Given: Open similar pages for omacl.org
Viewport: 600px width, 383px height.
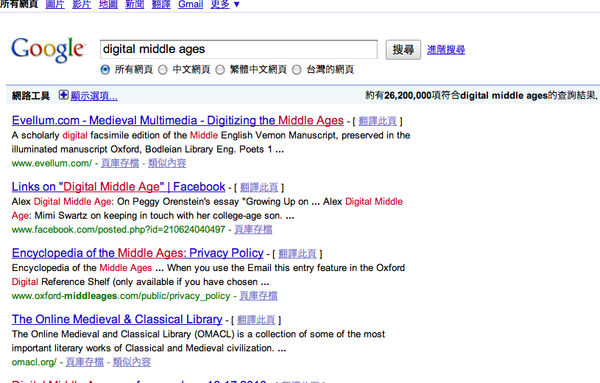Looking at the screenshot, I should click(x=132, y=362).
